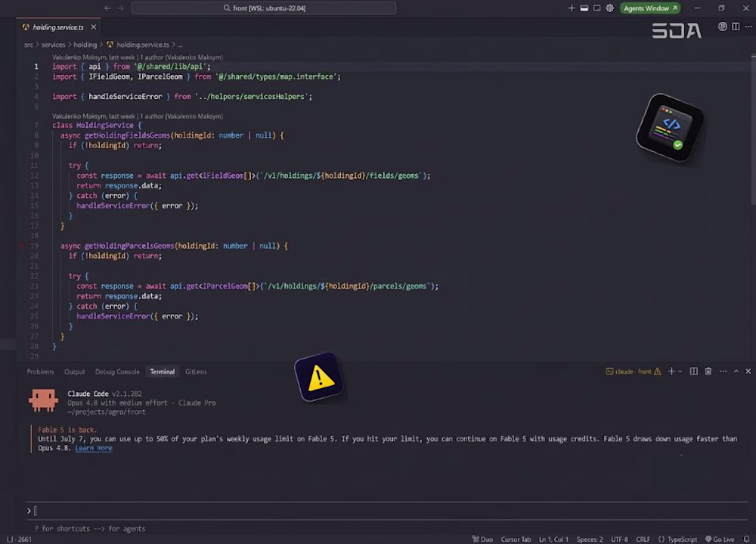
Task: Click the plus icon in the title bar
Action: (572, 8)
